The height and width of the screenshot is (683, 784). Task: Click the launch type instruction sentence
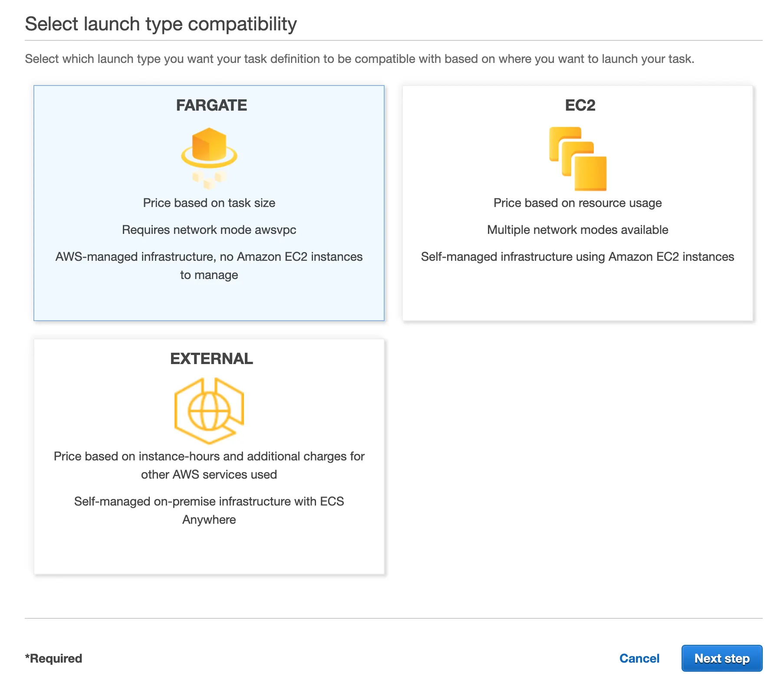pos(359,59)
